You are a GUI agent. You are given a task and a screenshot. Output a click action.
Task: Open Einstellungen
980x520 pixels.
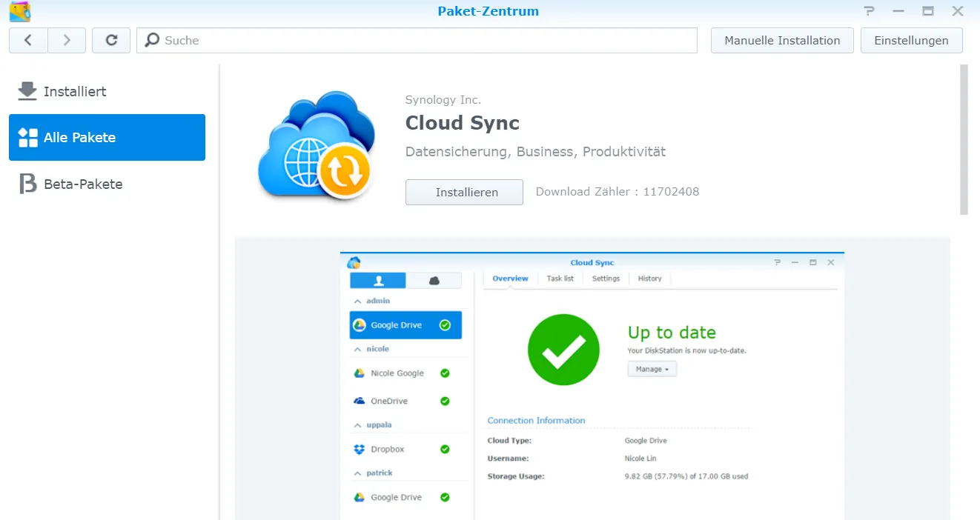911,40
